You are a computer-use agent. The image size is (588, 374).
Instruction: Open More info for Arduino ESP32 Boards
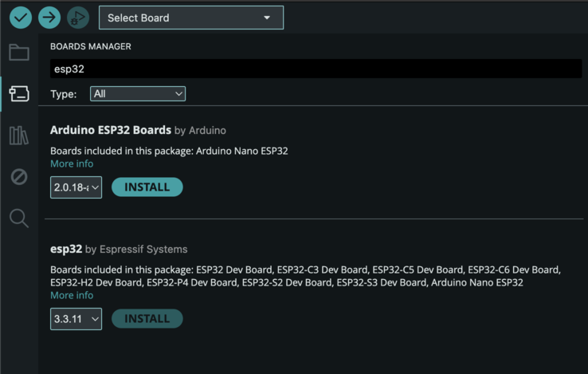pos(72,163)
